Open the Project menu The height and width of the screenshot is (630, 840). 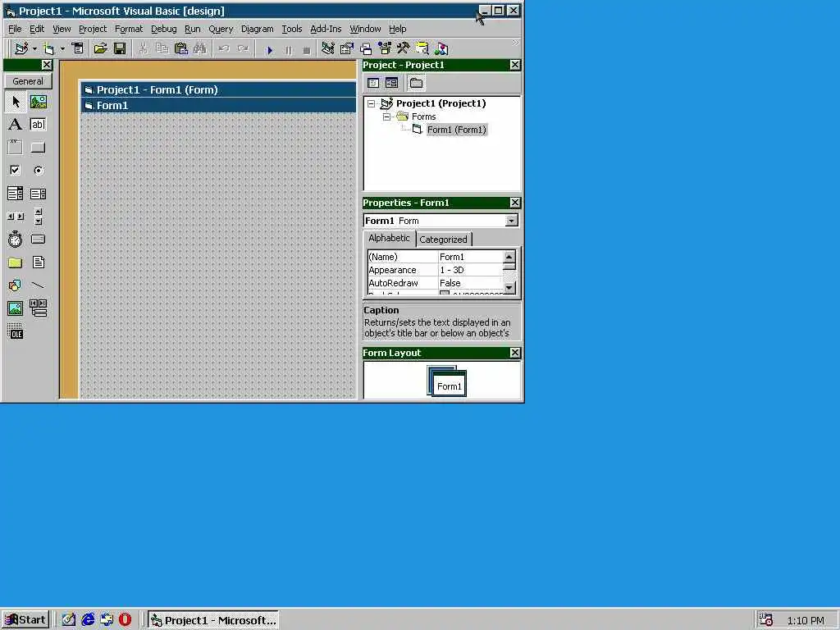tap(93, 29)
